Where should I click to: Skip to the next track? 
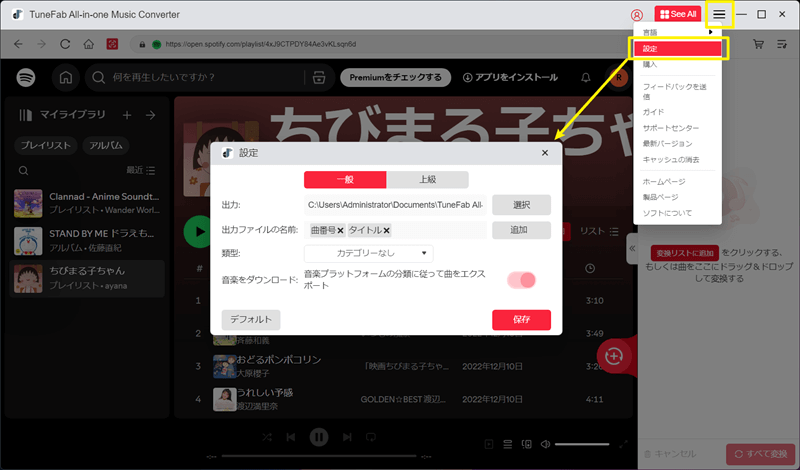tap(347, 437)
